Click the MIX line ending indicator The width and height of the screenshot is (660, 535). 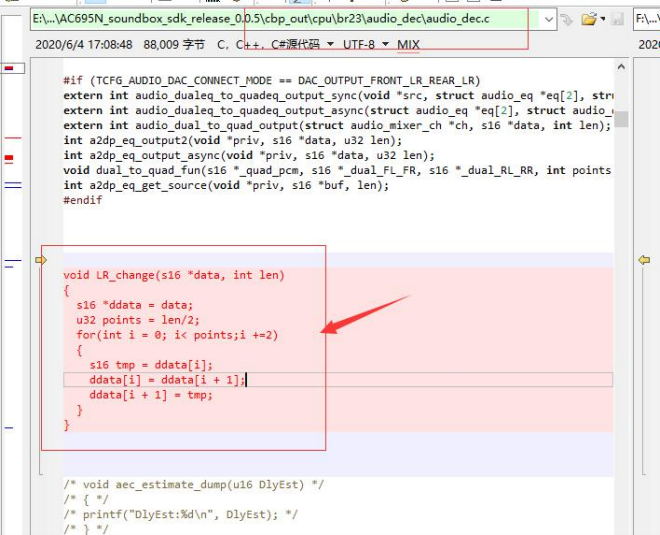(x=408, y=45)
